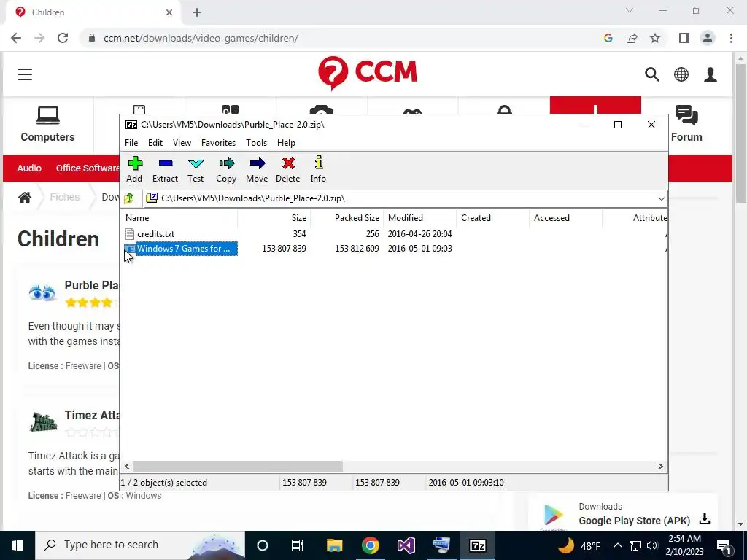Viewport: 747px width, 560px height.
Task: Click the 7-Zip address path field
Action: tap(400, 198)
